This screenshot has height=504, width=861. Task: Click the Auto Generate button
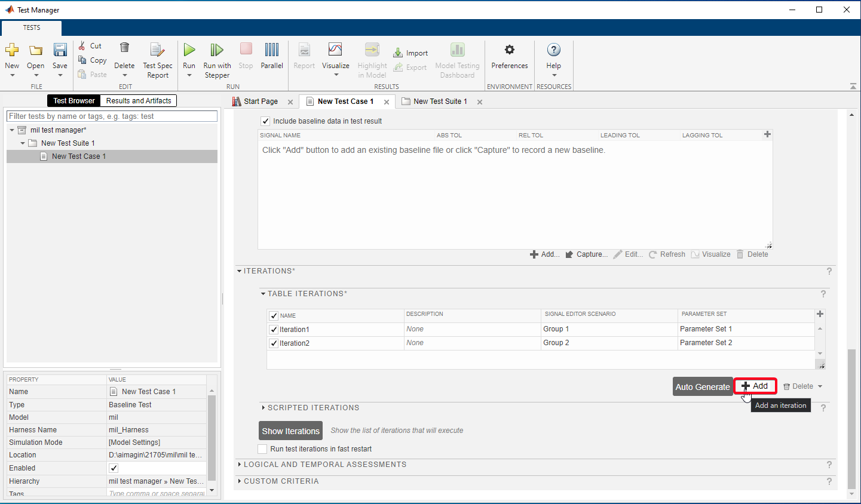703,387
